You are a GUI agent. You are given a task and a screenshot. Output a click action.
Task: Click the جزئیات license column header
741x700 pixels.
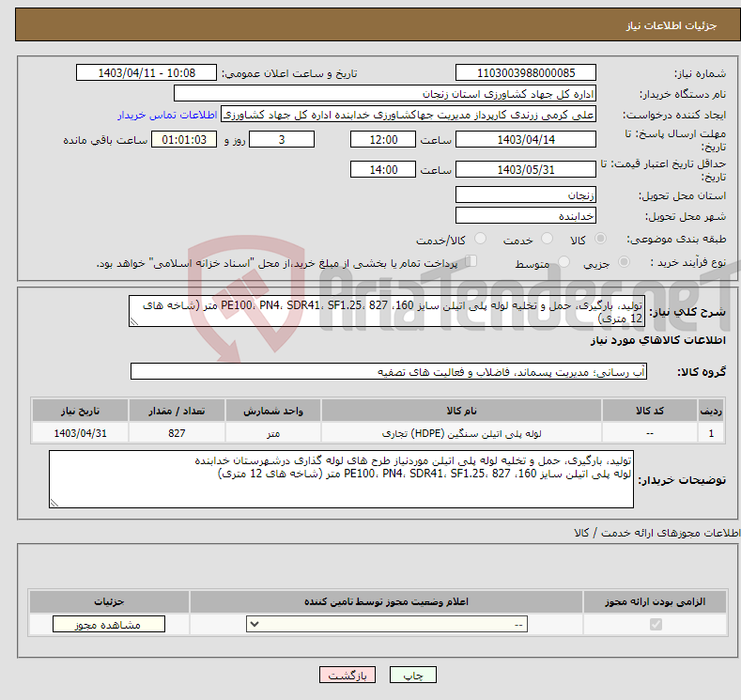(109, 601)
